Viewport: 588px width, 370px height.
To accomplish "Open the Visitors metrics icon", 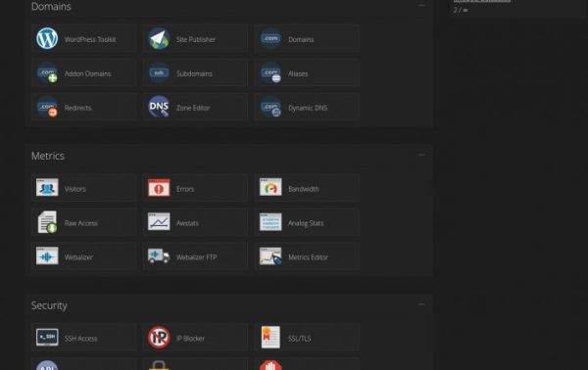I will click(47, 188).
